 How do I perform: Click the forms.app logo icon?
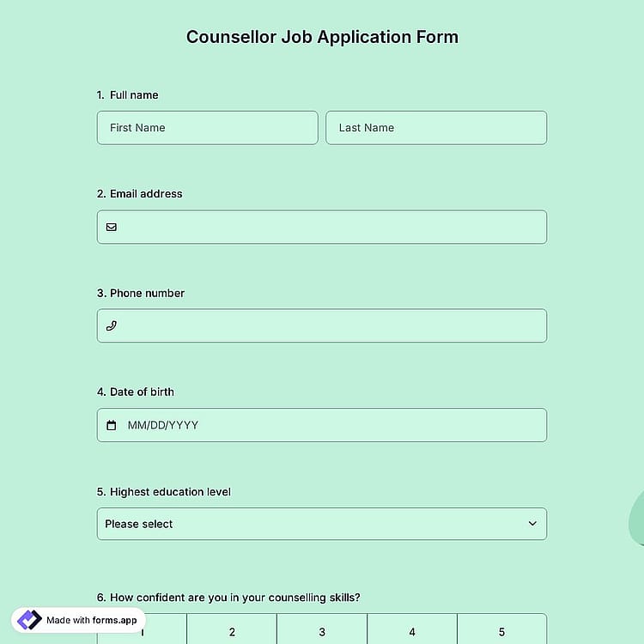(29, 620)
